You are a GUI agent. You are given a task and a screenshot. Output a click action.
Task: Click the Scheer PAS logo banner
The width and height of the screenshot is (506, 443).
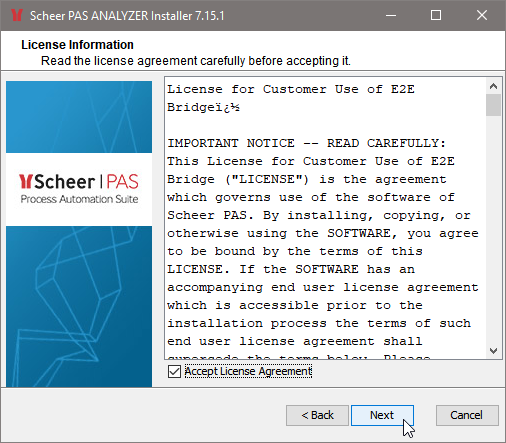tap(79, 189)
